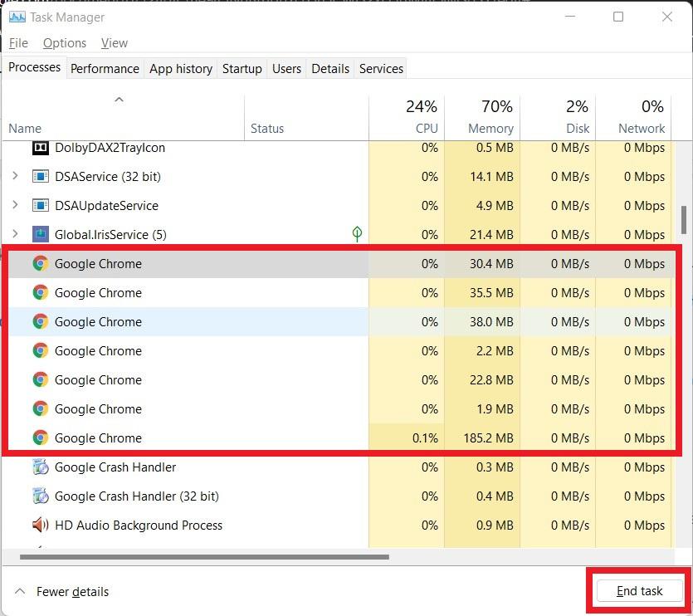The width and height of the screenshot is (693, 616).
Task: Click the DolbyDAX2TrayIcon process icon
Action: click(40, 148)
